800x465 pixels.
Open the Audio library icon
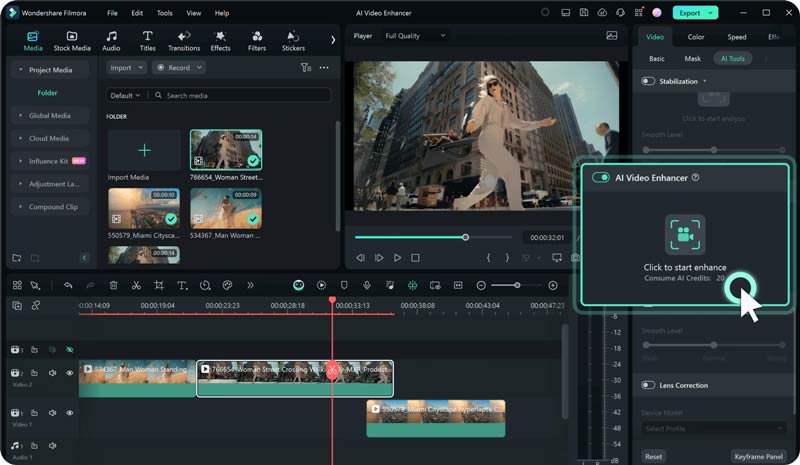pos(111,41)
